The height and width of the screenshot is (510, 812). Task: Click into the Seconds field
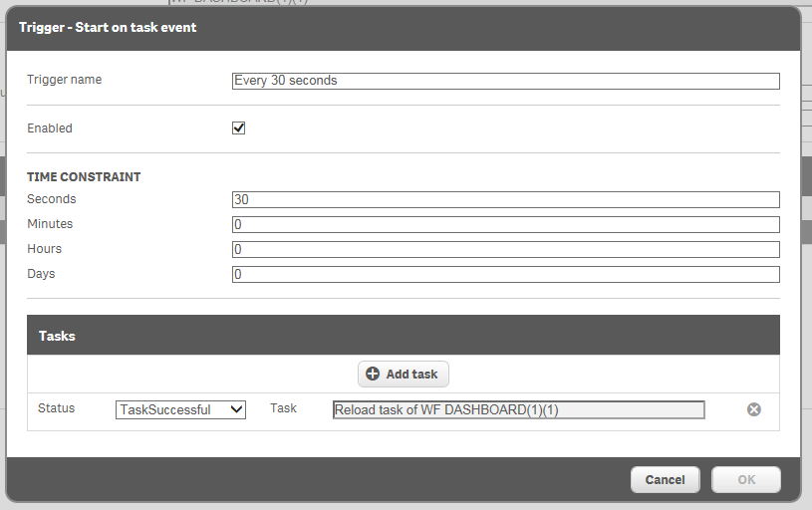pos(505,199)
